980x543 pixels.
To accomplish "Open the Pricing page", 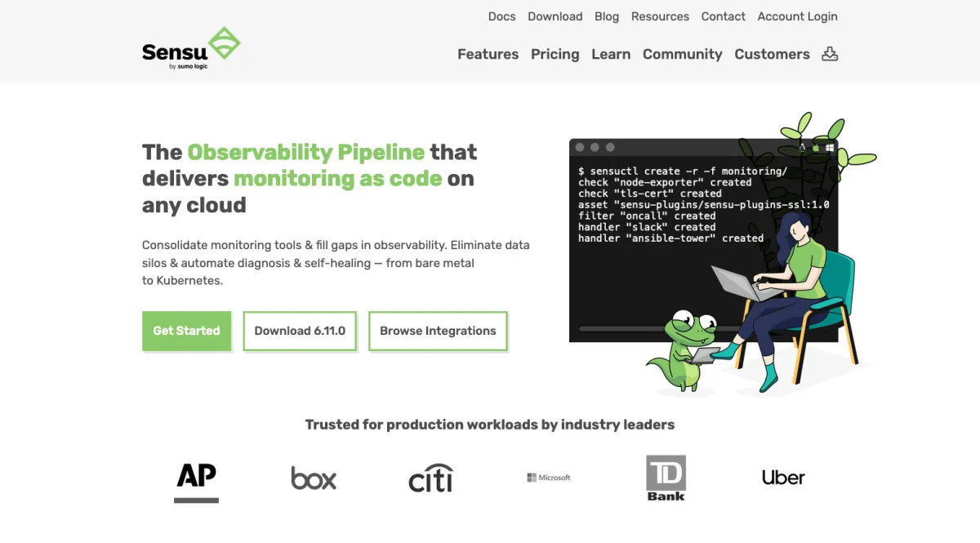I will click(x=555, y=54).
